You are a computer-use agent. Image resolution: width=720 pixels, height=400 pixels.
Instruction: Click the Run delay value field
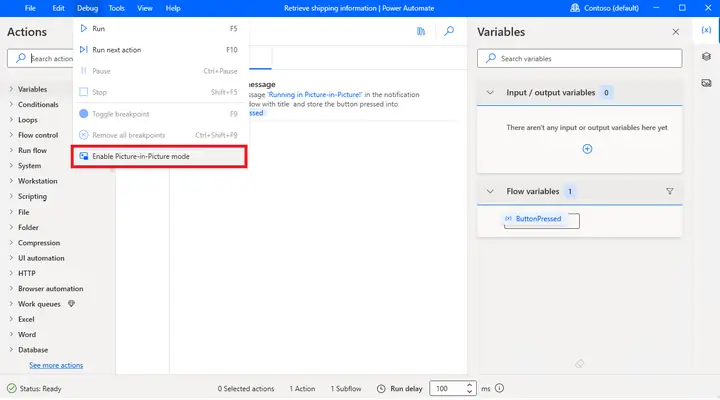tap(448, 389)
